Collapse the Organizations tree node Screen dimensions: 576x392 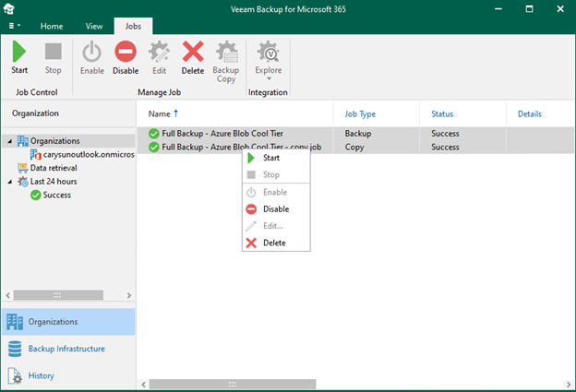click(x=10, y=141)
